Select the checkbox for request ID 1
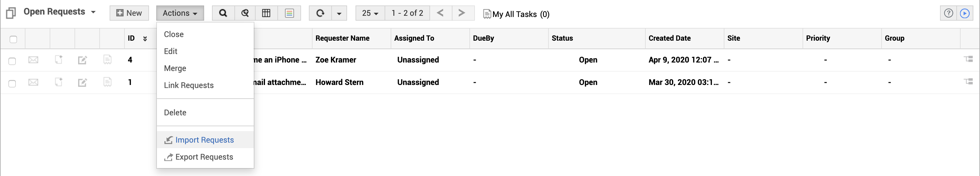 click(x=12, y=83)
